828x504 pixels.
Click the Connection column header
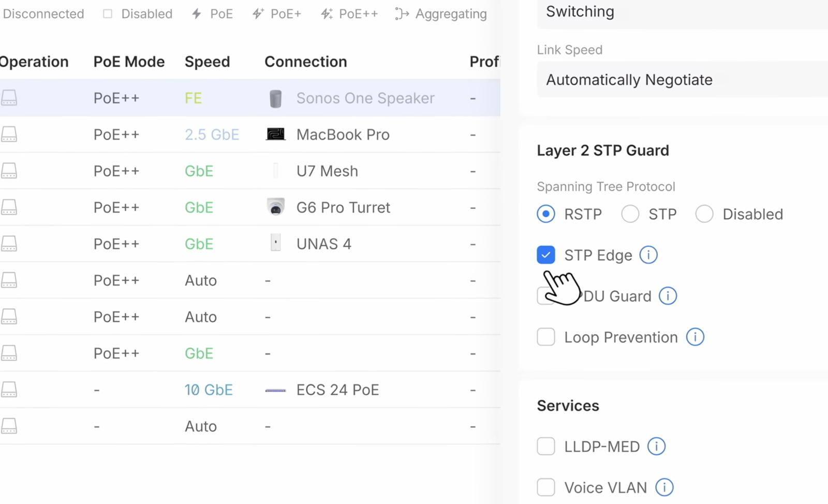[305, 62]
